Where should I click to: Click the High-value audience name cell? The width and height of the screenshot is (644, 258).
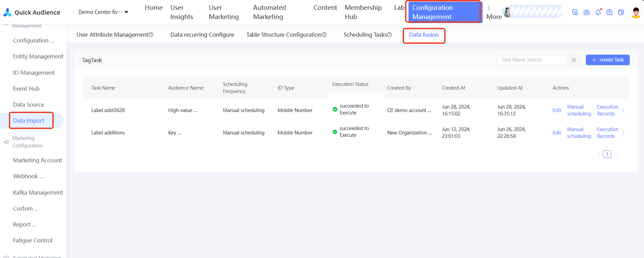tap(182, 110)
